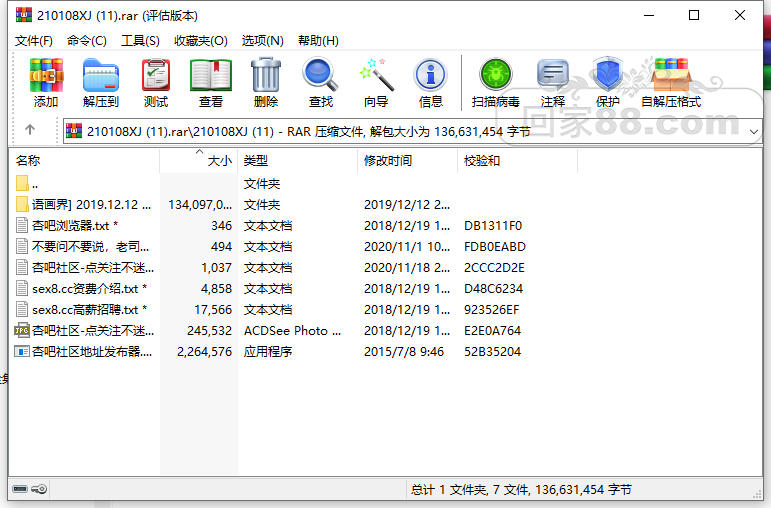Viewport: 771px width, 508px height.
Task: Select the application icon of 杏吧社区地址发布器
Action: 22,352
